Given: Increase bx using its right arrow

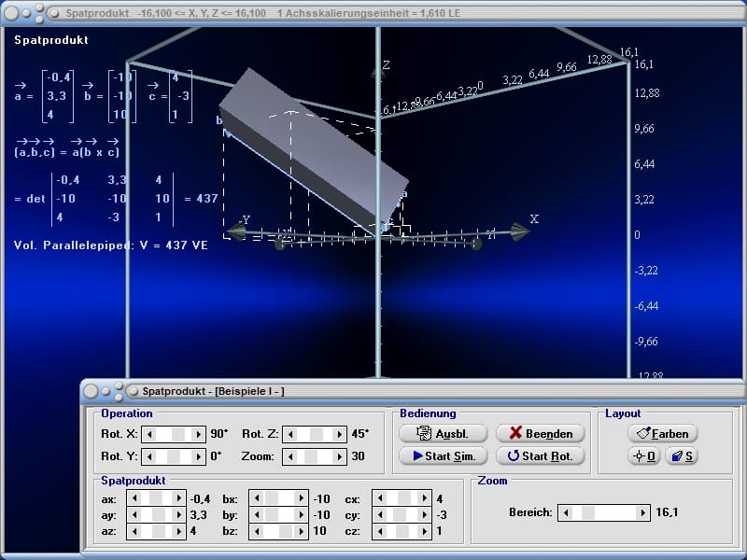Looking at the screenshot, I should pos(301,498).
